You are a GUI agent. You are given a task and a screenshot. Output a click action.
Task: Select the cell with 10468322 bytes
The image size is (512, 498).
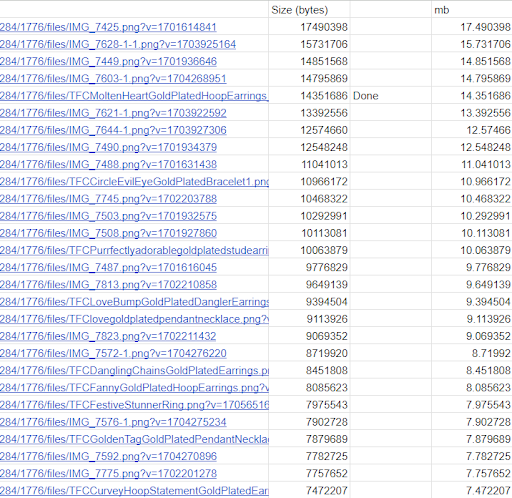(309, 199)
